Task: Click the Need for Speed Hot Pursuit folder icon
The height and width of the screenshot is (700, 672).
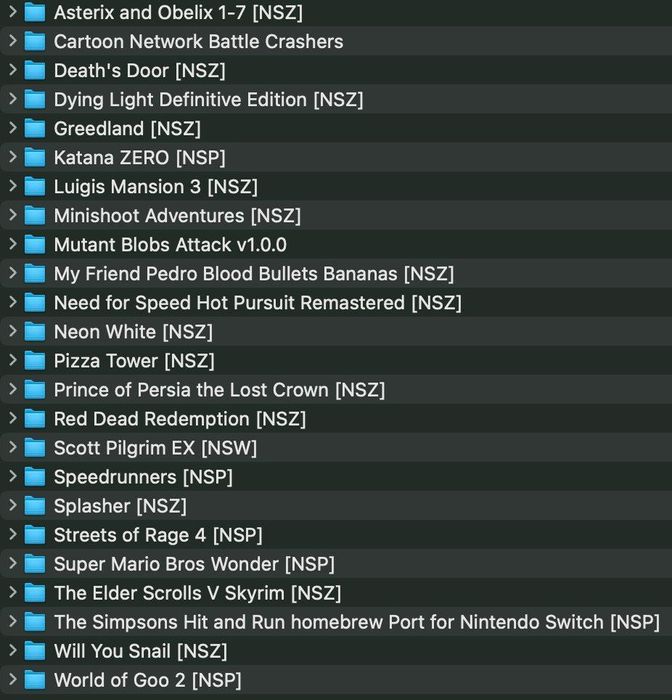Action: pos(35,303)
